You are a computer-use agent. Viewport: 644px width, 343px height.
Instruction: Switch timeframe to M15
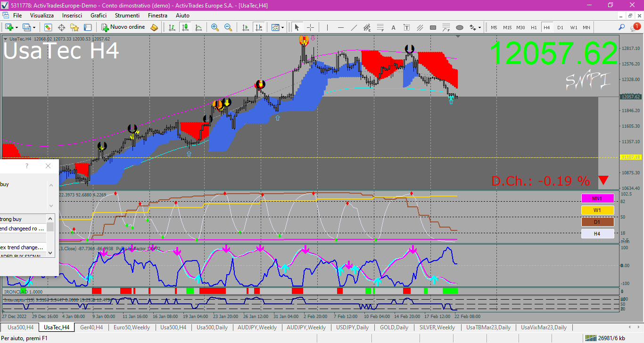coord(507,27)
